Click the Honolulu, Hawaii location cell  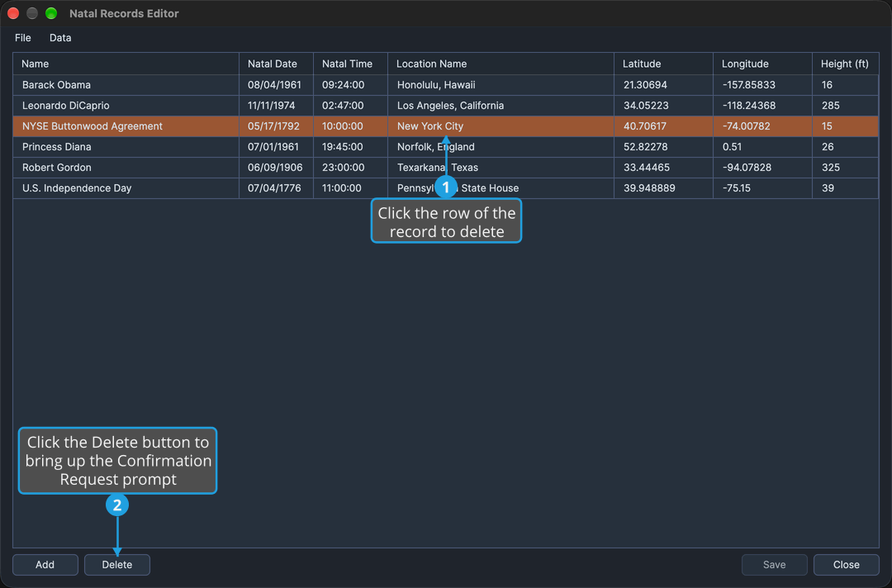pos(501,85)
